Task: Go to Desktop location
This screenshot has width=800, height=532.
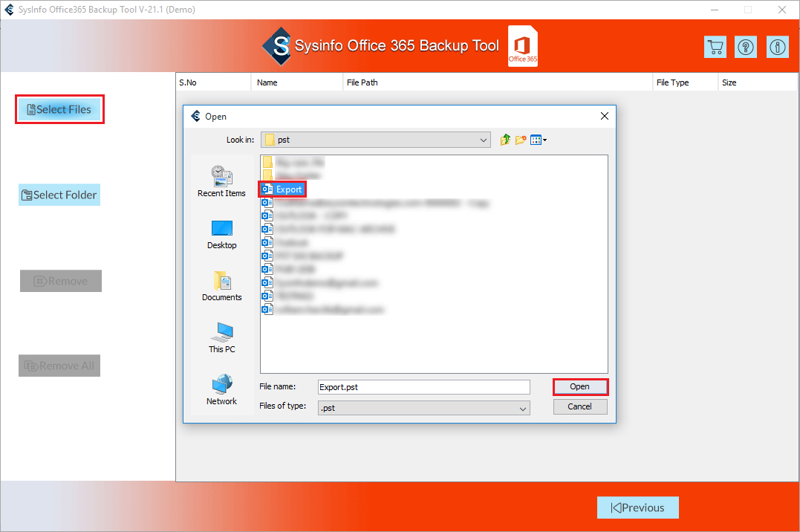Action: tap(221, 235)
